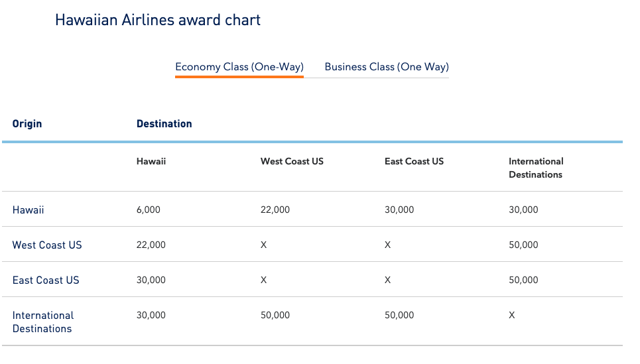Select the International Destinations origin row label

pyautogui.click(x=43, y=322)
